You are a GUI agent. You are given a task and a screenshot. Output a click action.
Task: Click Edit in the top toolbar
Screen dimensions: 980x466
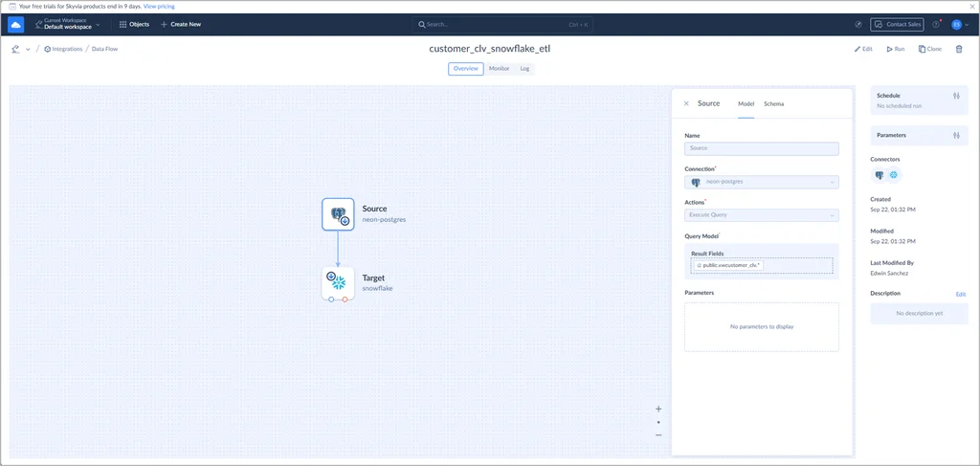[863, 49]
